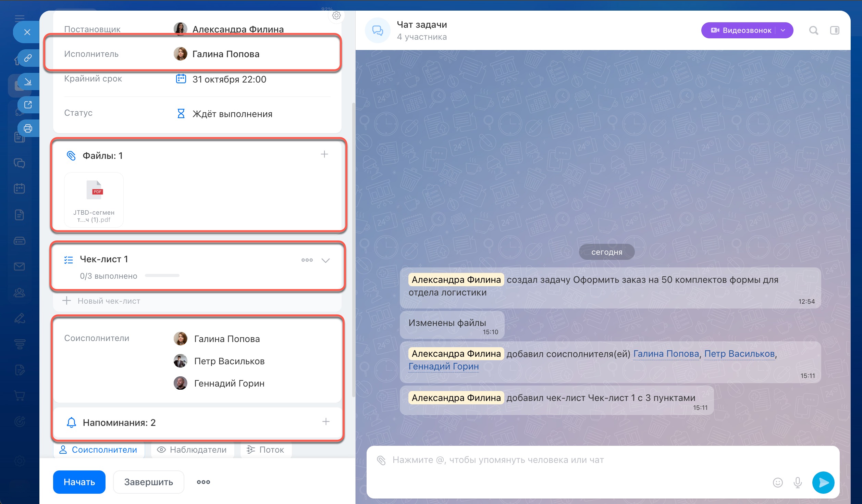
Task: Toggle chat sidebar panel icon
Action: coord(835,30)
